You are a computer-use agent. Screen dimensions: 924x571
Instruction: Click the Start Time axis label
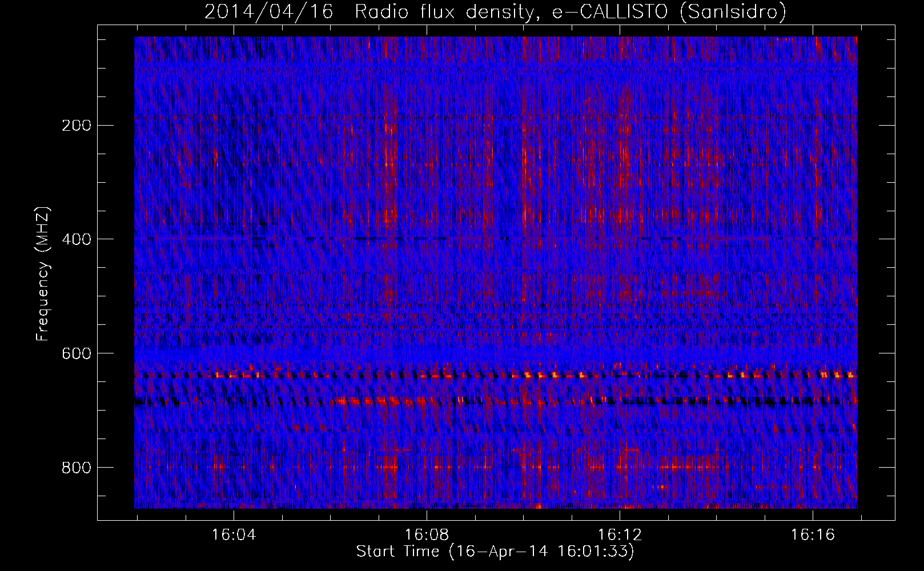click(495, 552)
